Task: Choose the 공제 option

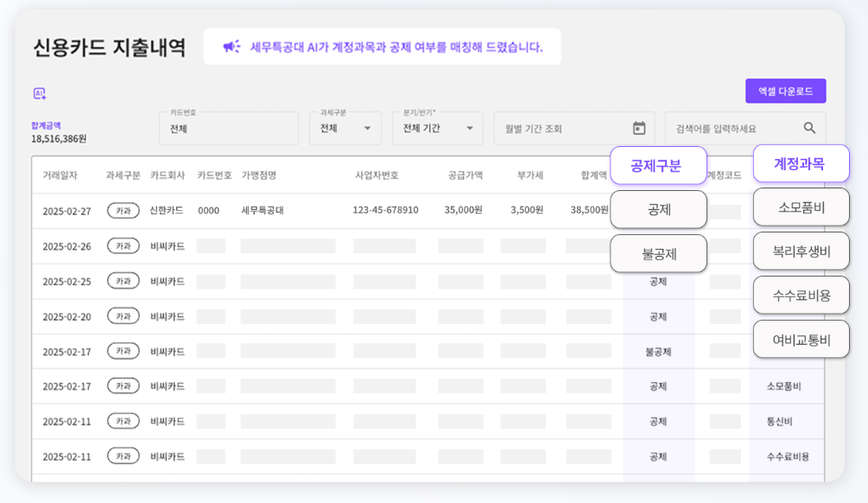Action: [658, 209]
